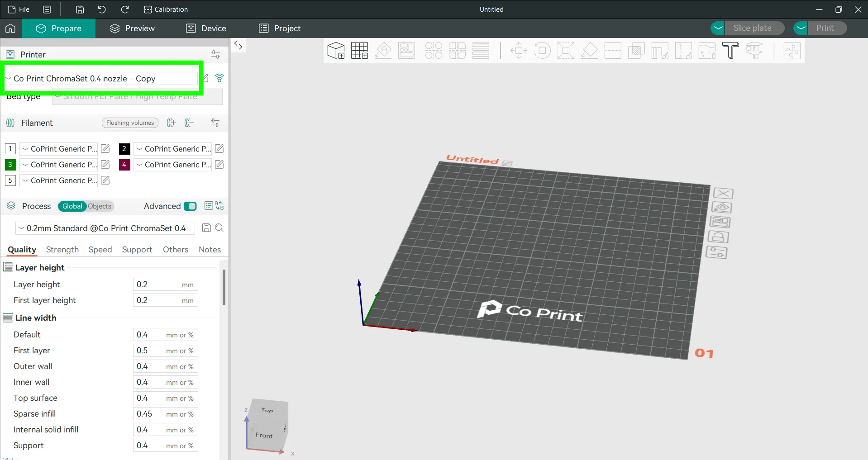
Task: Click the Variable layer height icon
Action: tap(481, 51)
